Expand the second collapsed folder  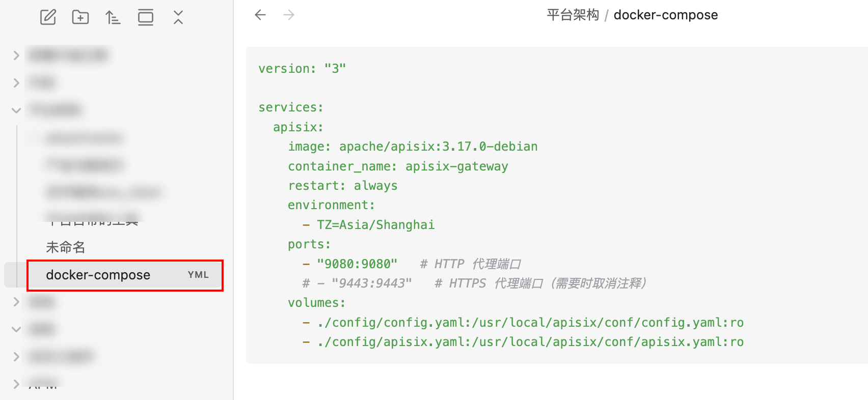pyautogui.click(x=16, y=82)
